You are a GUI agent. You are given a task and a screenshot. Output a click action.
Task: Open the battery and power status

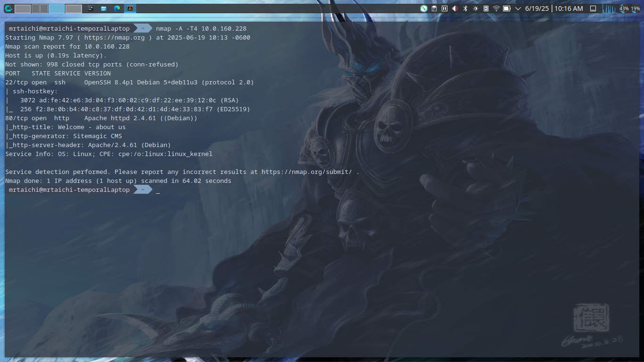point(507,8)
